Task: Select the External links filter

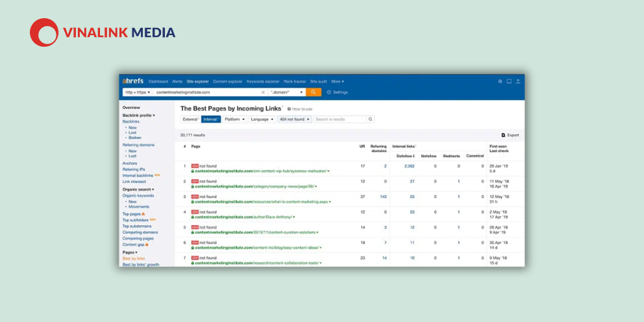Action: click(x=190, y=119)
